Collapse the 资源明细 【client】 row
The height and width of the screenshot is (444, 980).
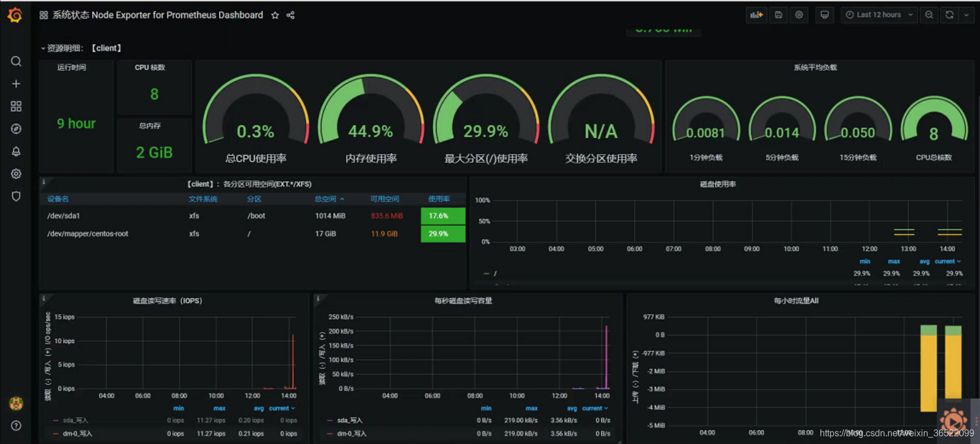coord(81,48)
